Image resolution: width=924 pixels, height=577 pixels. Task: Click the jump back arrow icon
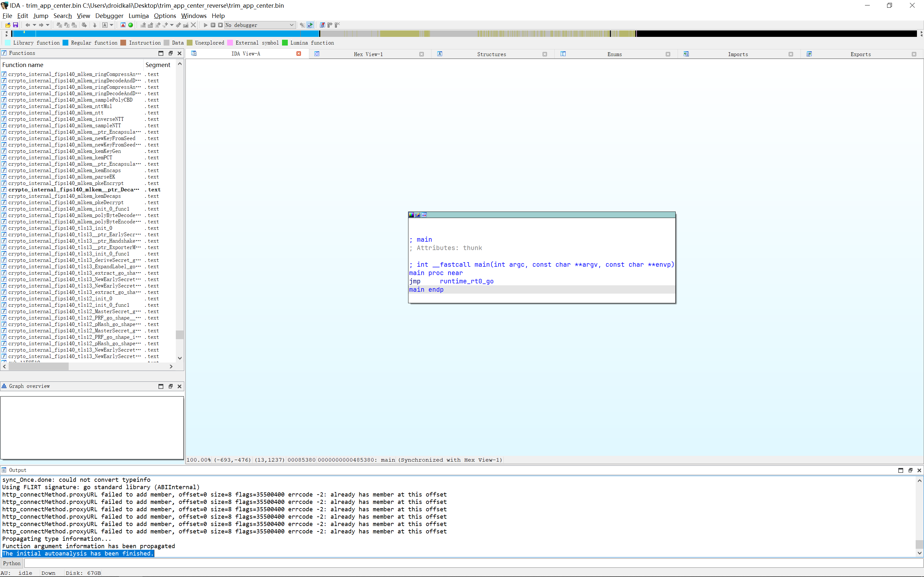pos(28,25)
